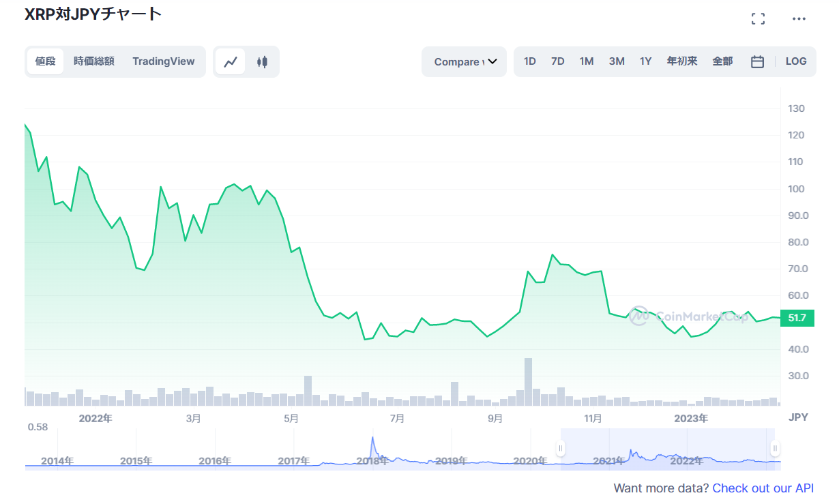The height and width of the screenshot is (504, 839).
Task: Switch chart to 全部 (all time) range
Action: click(722, 61)
